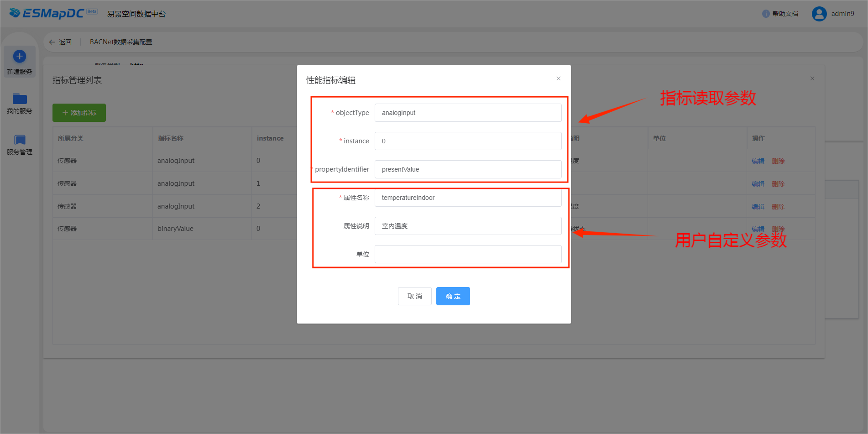Click the empty unit input field
The width and height of the screenshot is (868, 434).
coord(468,254)
